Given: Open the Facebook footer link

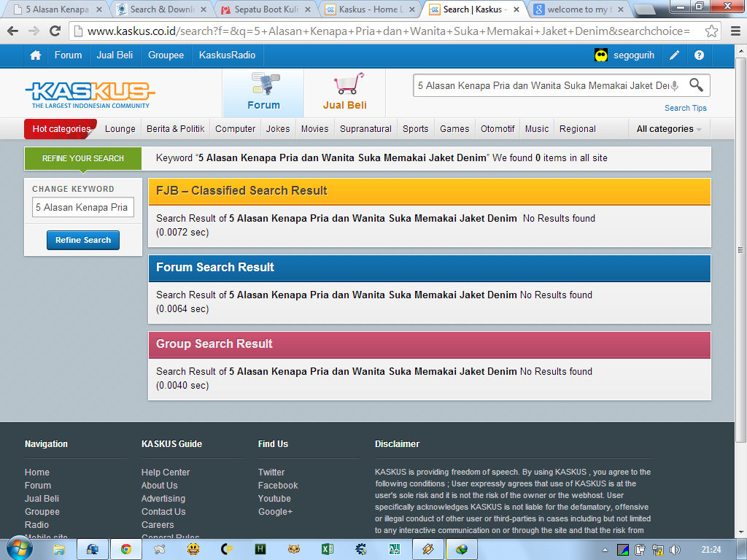Looking at the screenshot, I should coord(278,485).
